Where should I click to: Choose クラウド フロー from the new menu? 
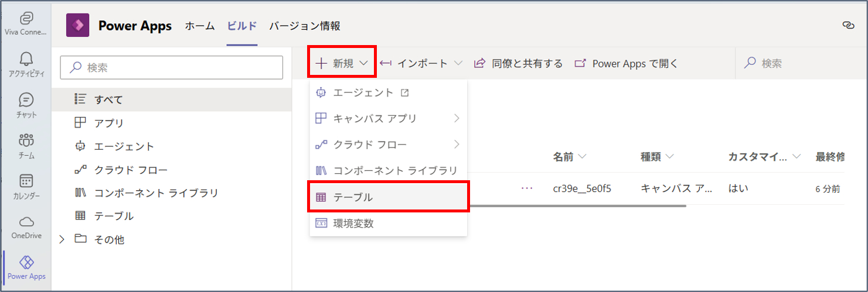coord(388,145)
